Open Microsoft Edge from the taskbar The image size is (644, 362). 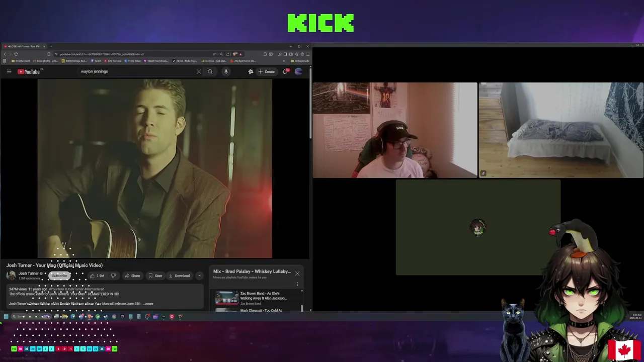pyautogui.click(x=73, y=317)
